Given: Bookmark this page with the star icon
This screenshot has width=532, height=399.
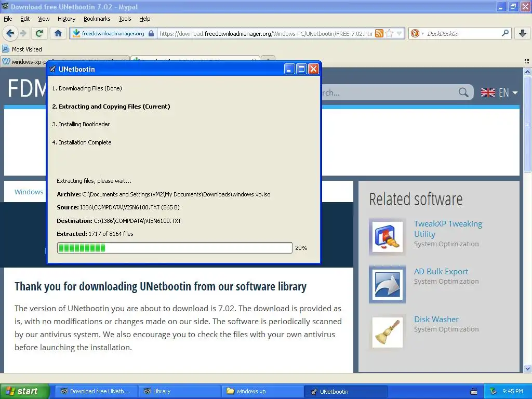Looking at the screenshot, I should 390,33.
